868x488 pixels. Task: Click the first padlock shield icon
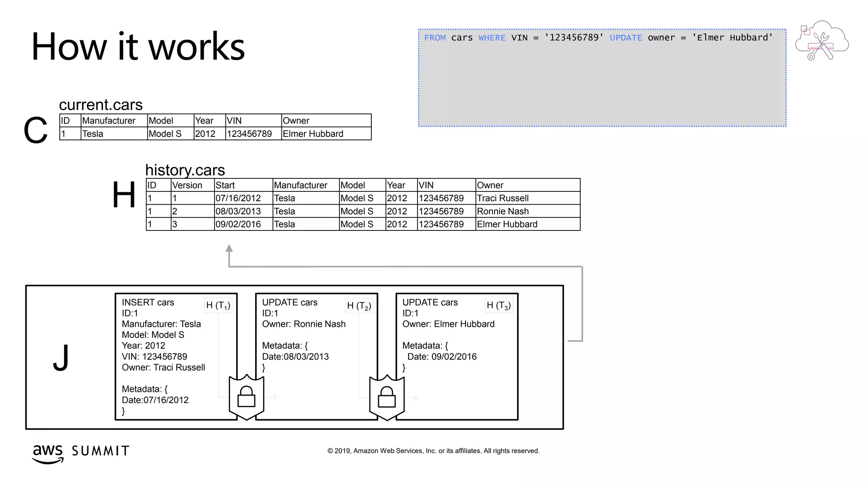pyautogui.click(x=246, y=396)
